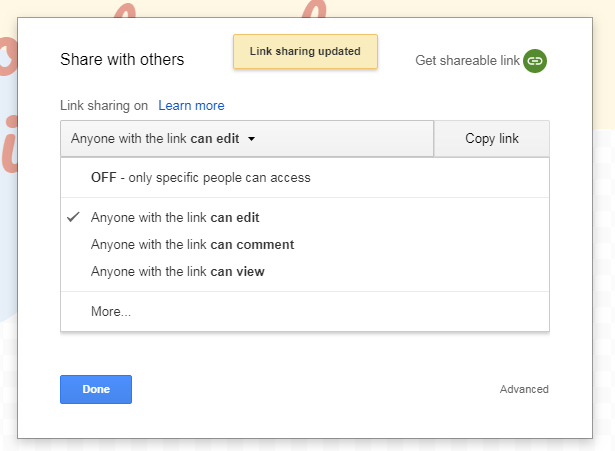This screenshot has width=615, height=451.
Task: Open Advanced sharing settings
Action: click(x=524, y=389)
